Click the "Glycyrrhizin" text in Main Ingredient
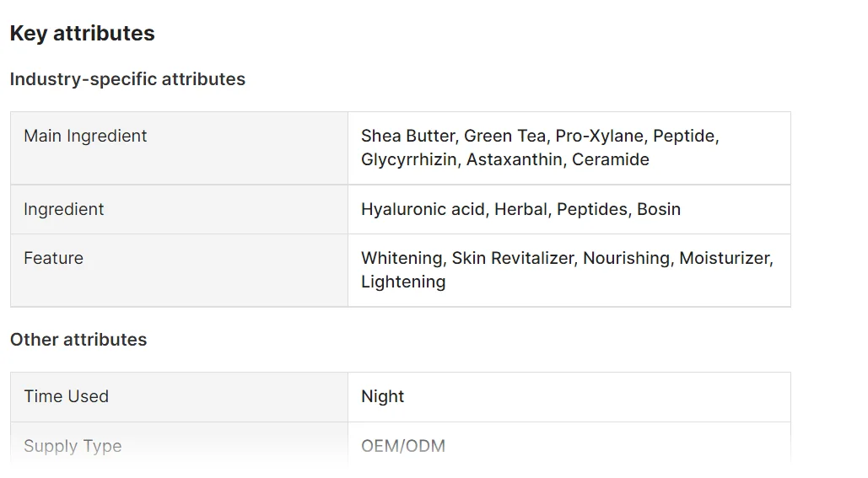 (408, 159)
